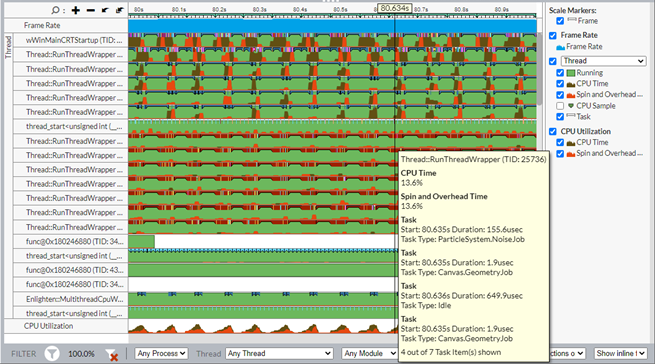
Task: Click the blue Frame Rate bar
Action: point(333,26)
